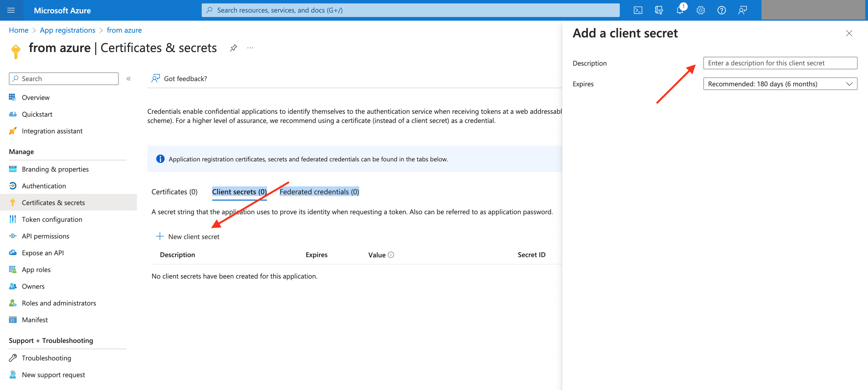Open the Azure portal hamburger menu
This screenshot has width=868, height=390.
tap(11, 10)
